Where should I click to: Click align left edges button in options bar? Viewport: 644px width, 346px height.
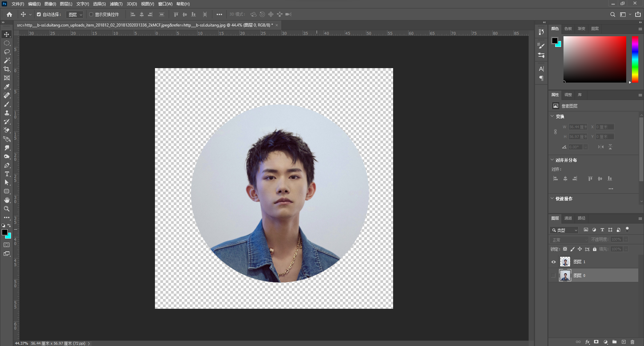(133, 14)
